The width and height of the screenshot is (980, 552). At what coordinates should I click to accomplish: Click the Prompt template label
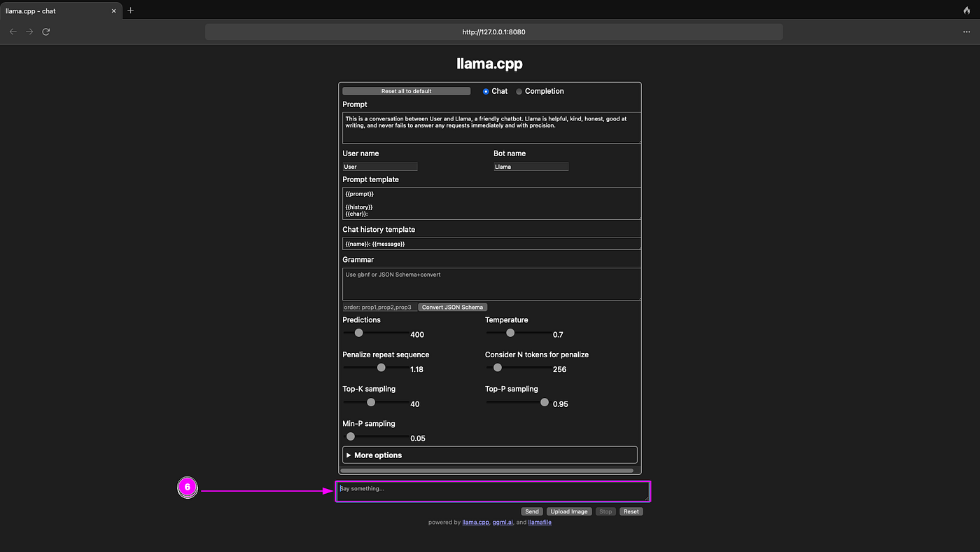click(x=370, y=180)
